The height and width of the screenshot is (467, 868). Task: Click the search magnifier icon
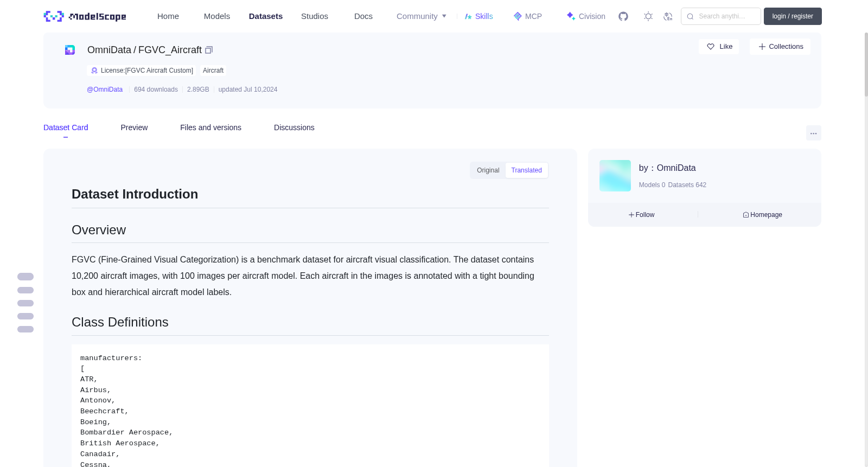tap(691, 16)
